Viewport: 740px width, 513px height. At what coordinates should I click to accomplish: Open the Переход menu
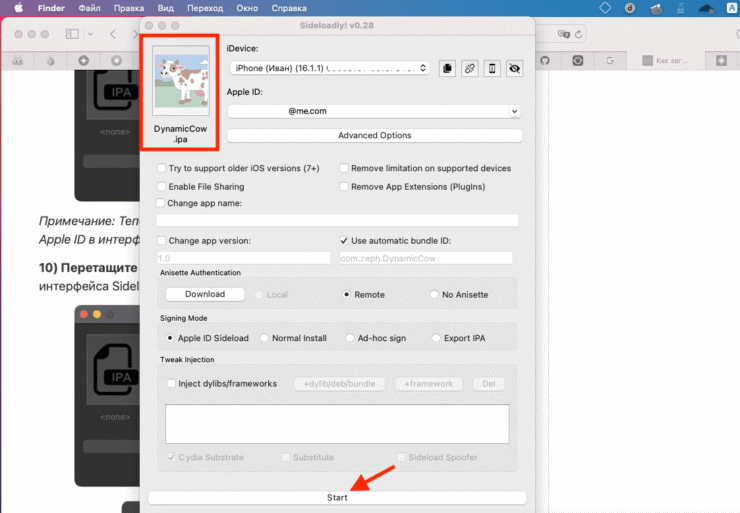pyautogui.click(x=205, y=8)
